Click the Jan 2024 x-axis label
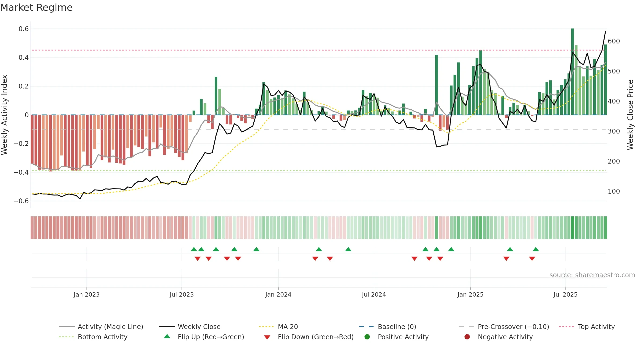The width and height of the screenshot is (644, 362). coord(278,294)
